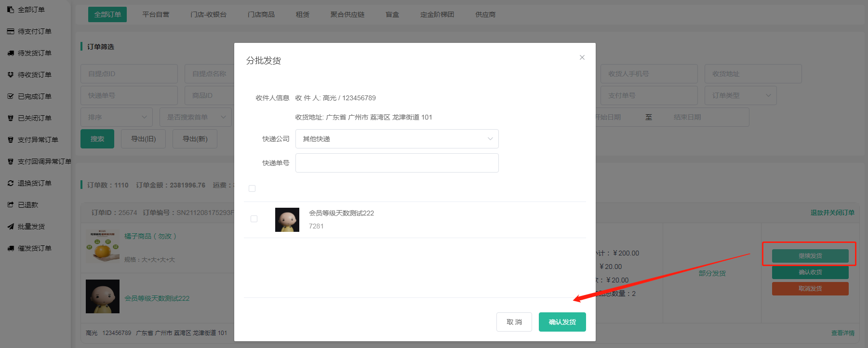868x348 pixels.
Task: Click the 已退款 sidebar icon
Action: 11,205
